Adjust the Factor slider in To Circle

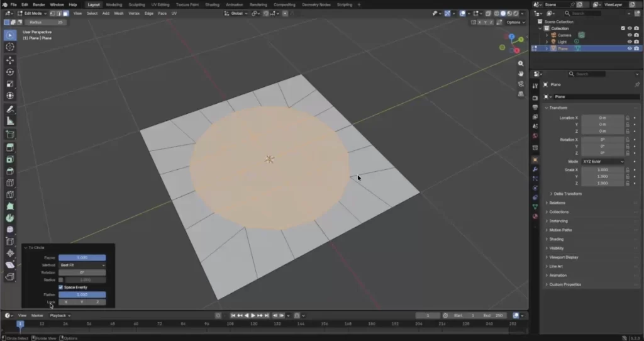pos(82,257)
